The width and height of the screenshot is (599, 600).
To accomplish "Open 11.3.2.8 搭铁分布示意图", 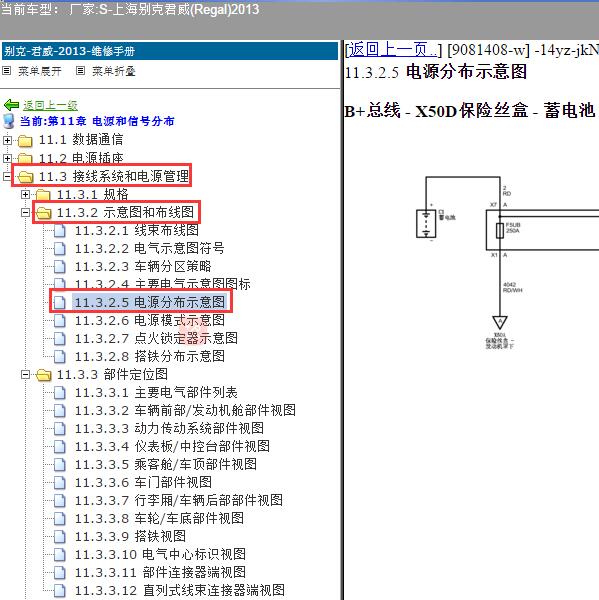I will click(x=150, y=357).
